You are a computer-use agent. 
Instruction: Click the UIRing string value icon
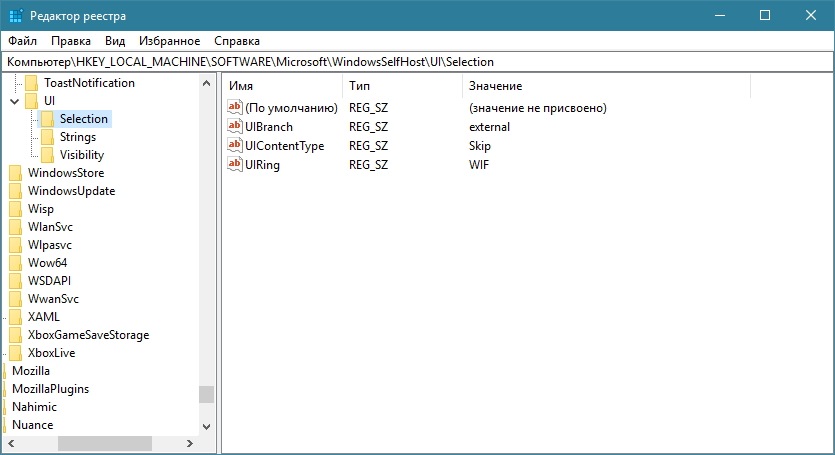tap(234, 164)
